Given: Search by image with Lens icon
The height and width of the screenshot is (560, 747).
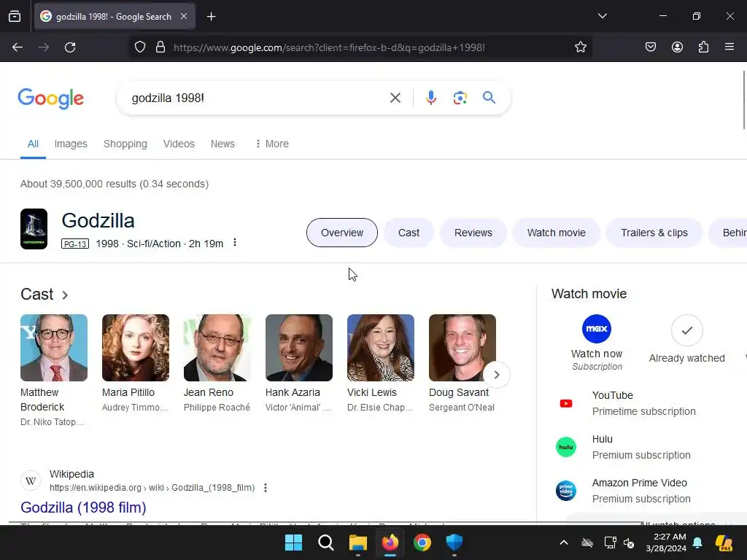Looking at the screenshot, I should 460,98.
